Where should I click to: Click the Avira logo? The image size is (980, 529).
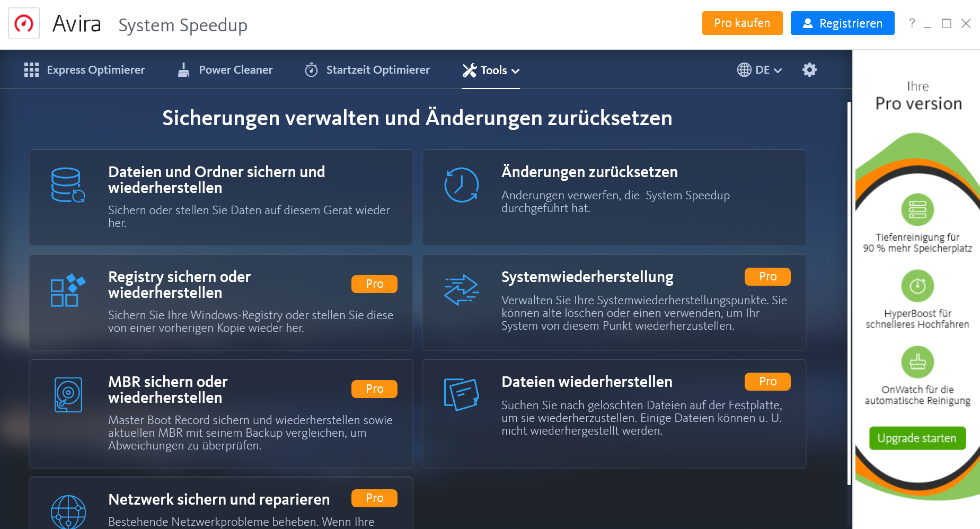click(x=23, y=23)
